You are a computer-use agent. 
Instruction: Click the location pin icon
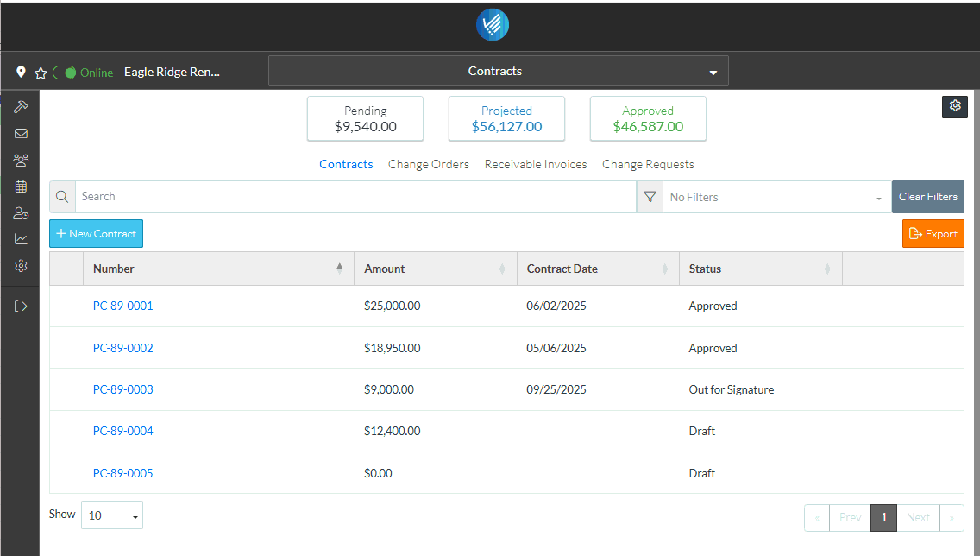(22, 73)
